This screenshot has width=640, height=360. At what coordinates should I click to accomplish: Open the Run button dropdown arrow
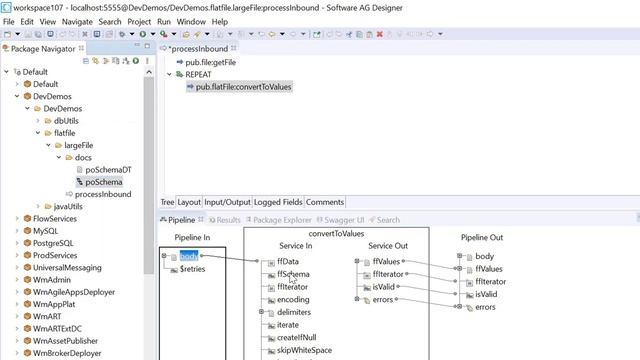[153, 34]
